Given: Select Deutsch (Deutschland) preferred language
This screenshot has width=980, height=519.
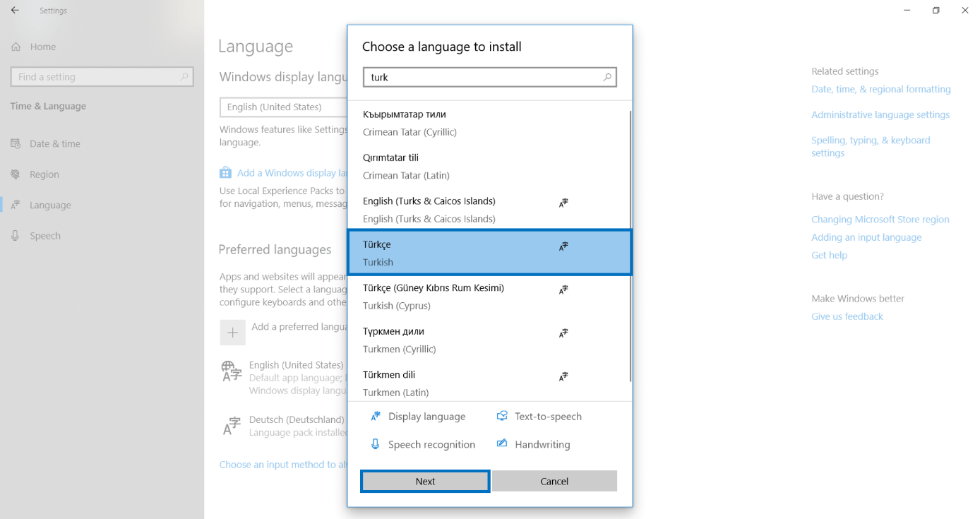Looking at the screenshot, I should point(284,426).
